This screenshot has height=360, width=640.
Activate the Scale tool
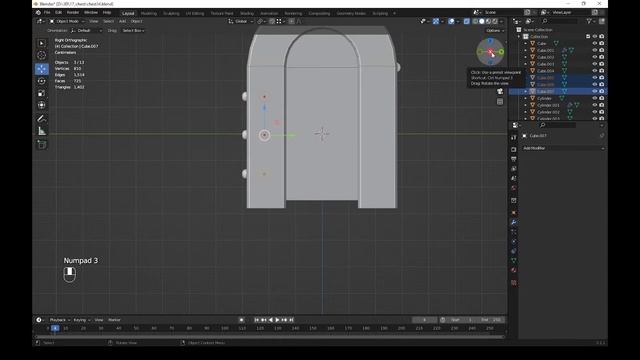(41, 93)
